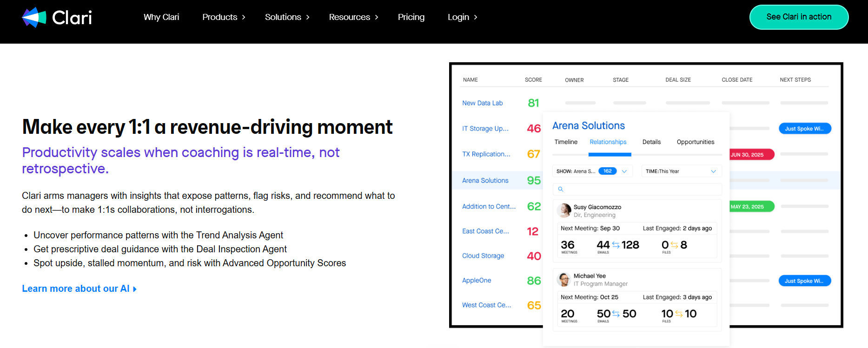This screenshot has height=348, width=868.
Task: Open the Pricing page
Action: coord(411,17)
